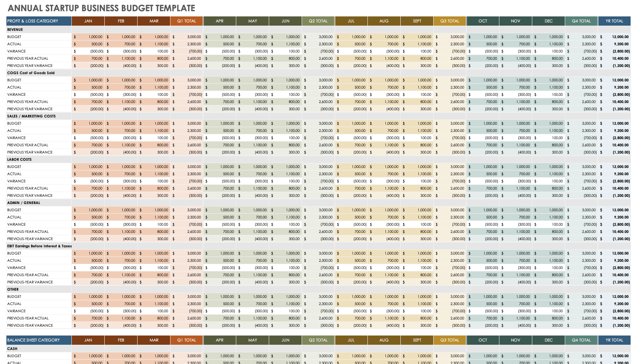
Task: Click the LABOR COSTS section label
Action: click(19, 160)
